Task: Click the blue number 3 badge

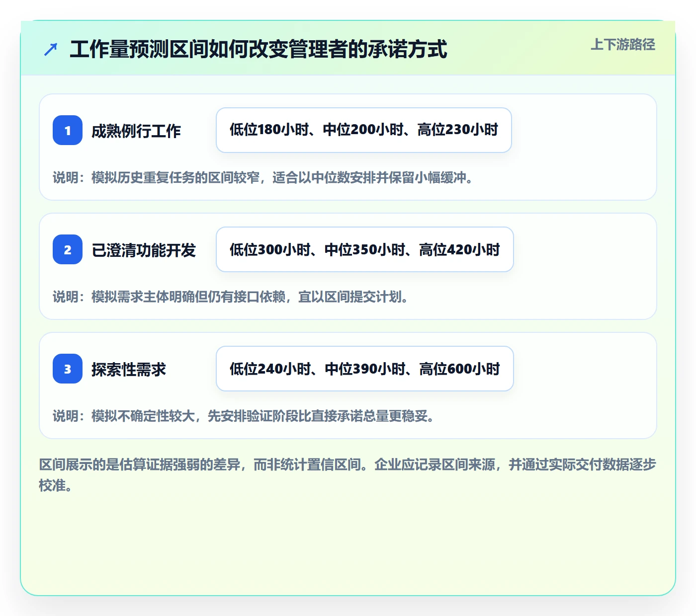Action: (x=68, y=369)
